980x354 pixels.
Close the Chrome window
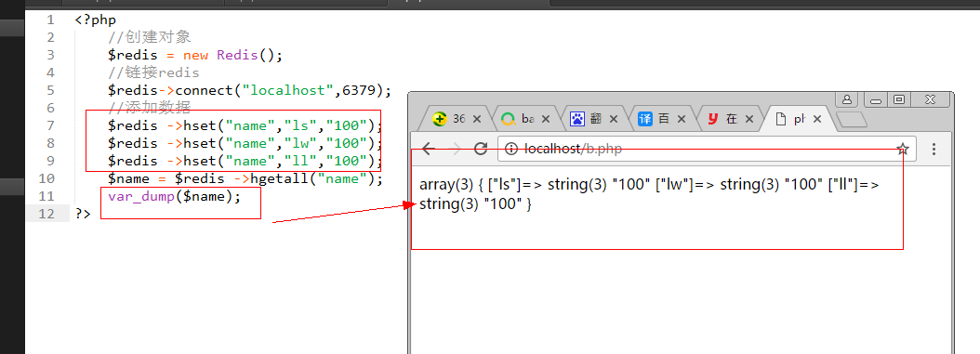[x=931, y=99]
